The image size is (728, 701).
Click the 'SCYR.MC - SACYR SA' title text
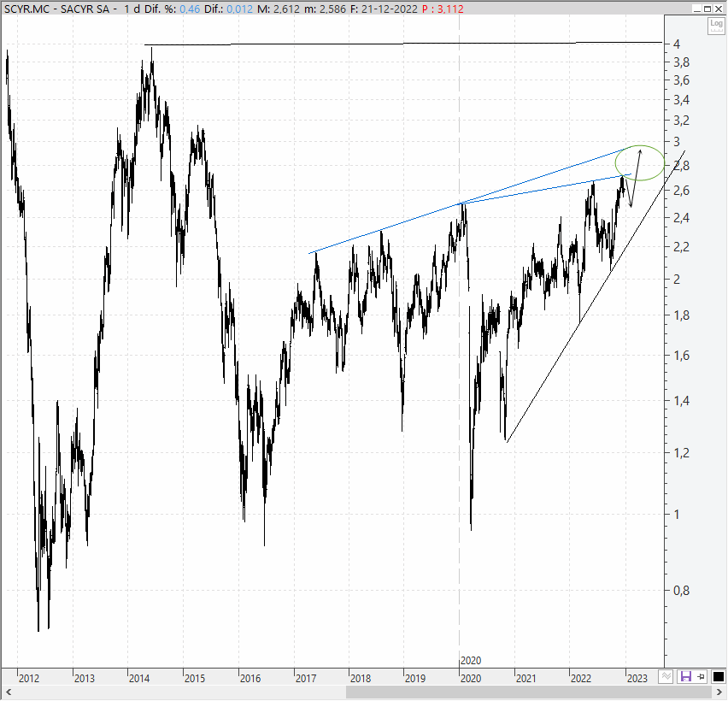coord(57,9)
